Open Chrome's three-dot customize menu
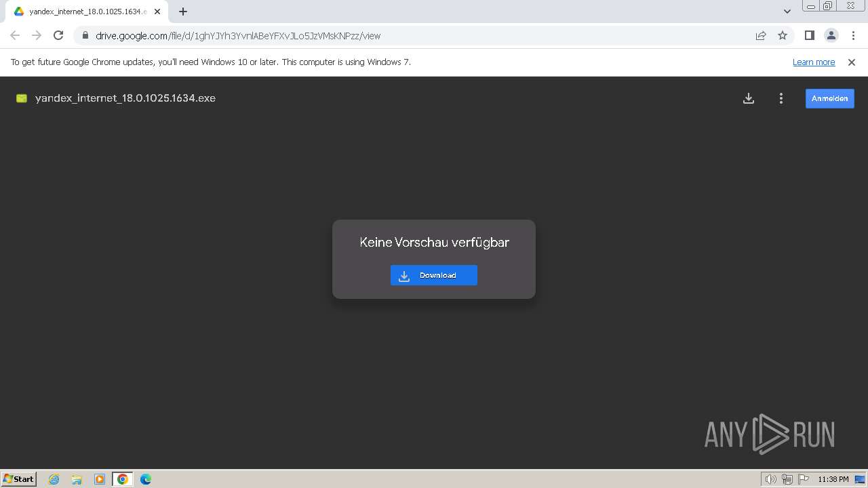The image size is (868, 488). click(x=852, y=36)
